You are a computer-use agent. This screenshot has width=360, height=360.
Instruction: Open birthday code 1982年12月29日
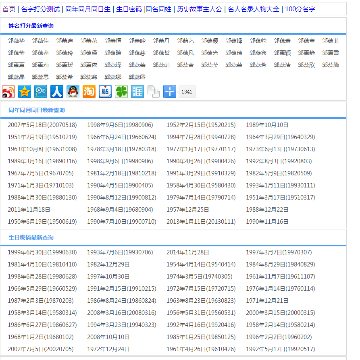coord(108,265)
